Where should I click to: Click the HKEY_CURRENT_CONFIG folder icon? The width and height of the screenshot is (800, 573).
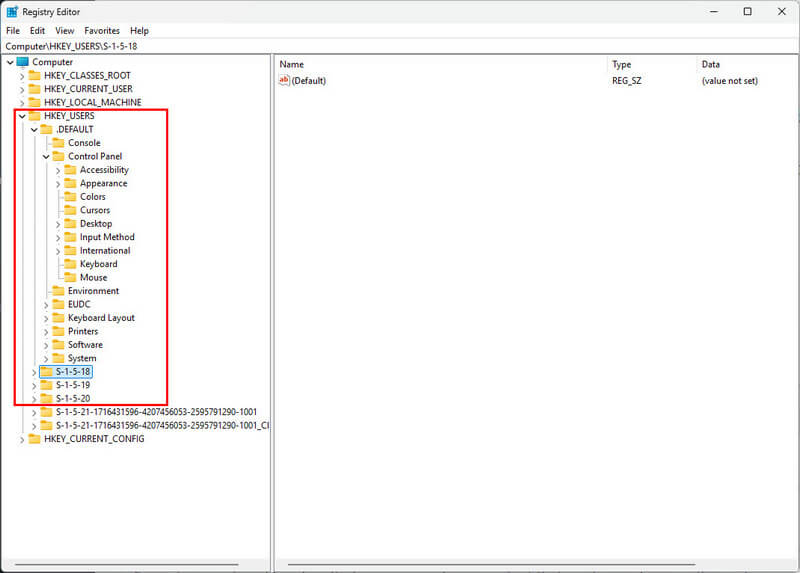click(x=34, y=439)
